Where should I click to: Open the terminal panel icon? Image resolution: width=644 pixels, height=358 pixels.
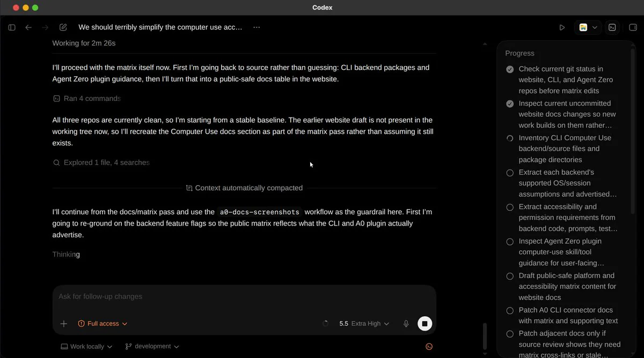[612, 27]
